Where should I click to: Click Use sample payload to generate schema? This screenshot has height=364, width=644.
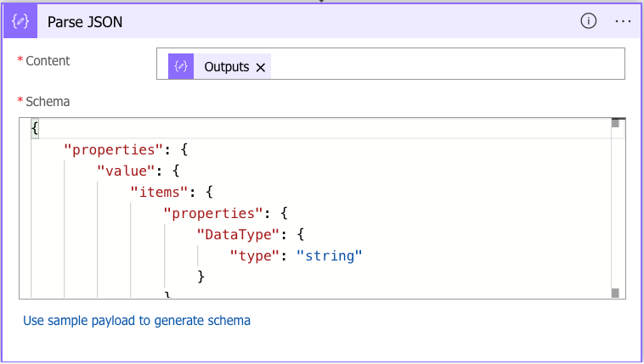coord(137,321)
